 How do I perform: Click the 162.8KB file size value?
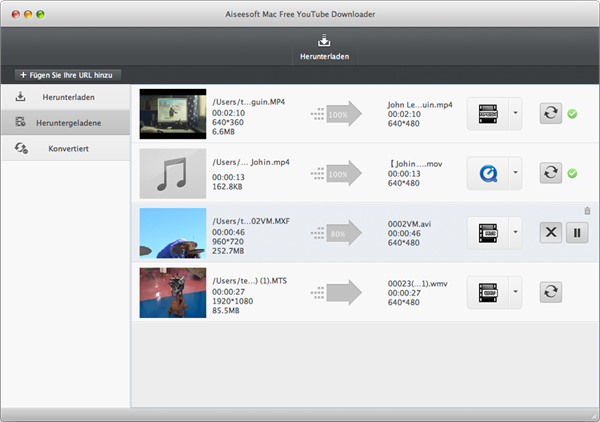pyautogui.click(x=227, y=187)
